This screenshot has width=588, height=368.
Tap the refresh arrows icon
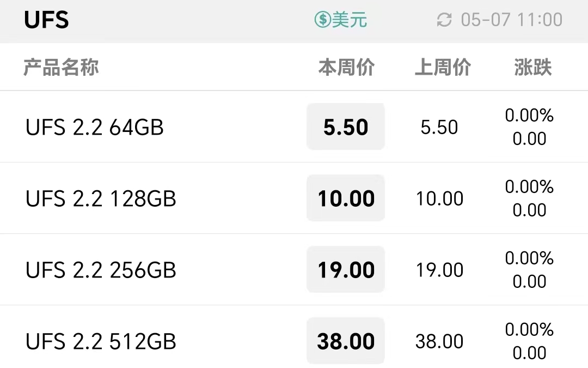(444, 20)
